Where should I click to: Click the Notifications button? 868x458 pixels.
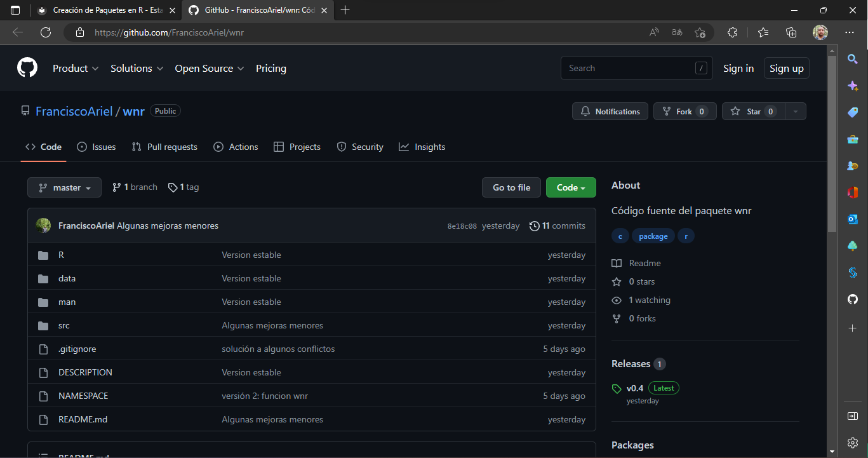click(610, 111)
